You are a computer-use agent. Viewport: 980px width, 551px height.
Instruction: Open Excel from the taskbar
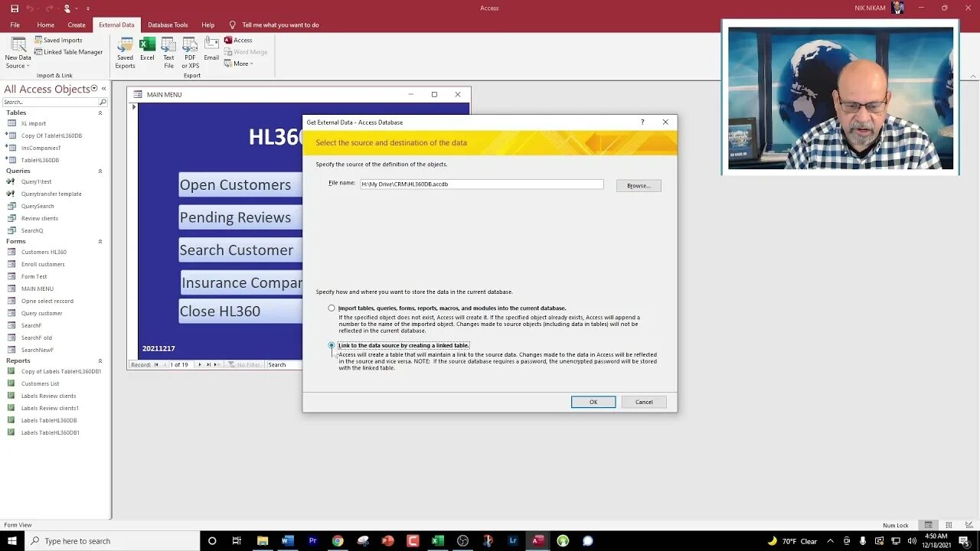[x=437, y=541]
